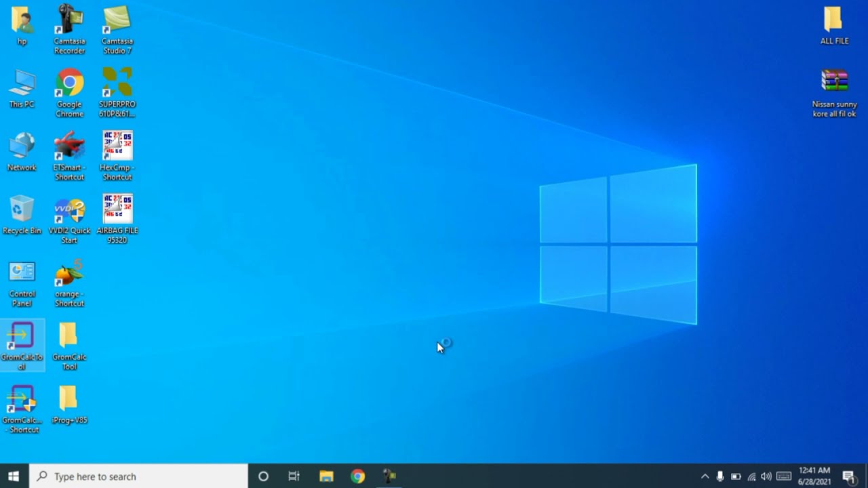This screenshot has width=868, height=488.
Task: Select the Network desktop icon
Action: [x=22, y=152]
